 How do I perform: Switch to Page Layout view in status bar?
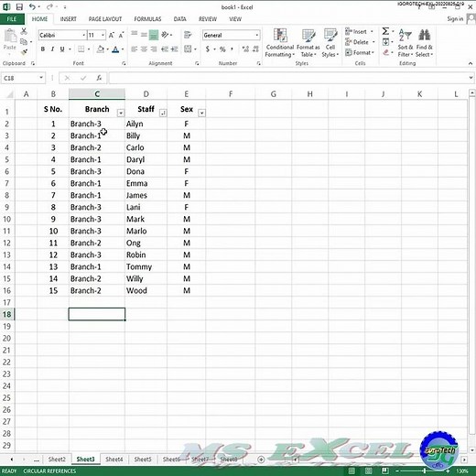point(368,471)
